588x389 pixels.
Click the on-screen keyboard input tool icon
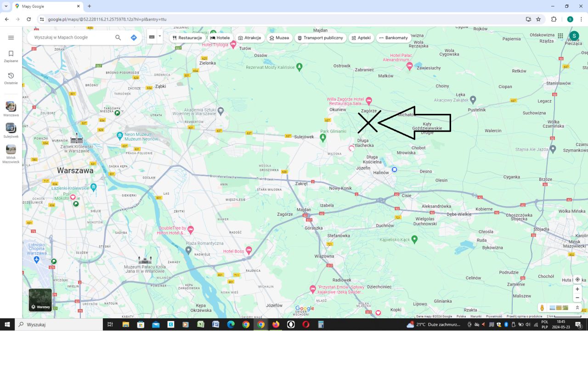152,37
